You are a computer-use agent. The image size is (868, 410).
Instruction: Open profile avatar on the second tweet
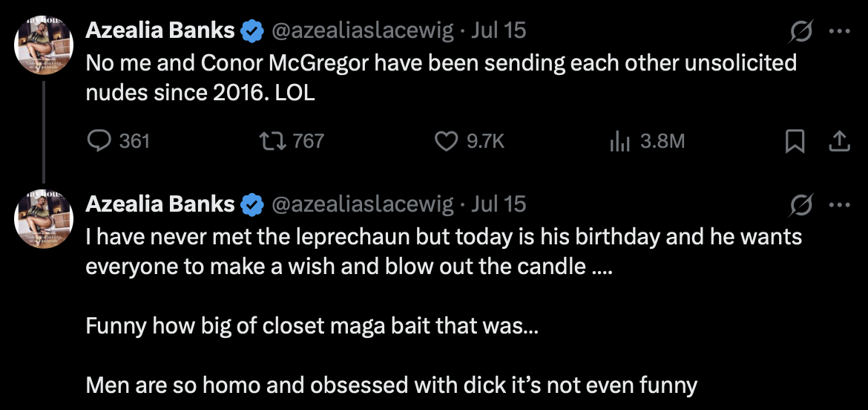click(x=44, y=220)
